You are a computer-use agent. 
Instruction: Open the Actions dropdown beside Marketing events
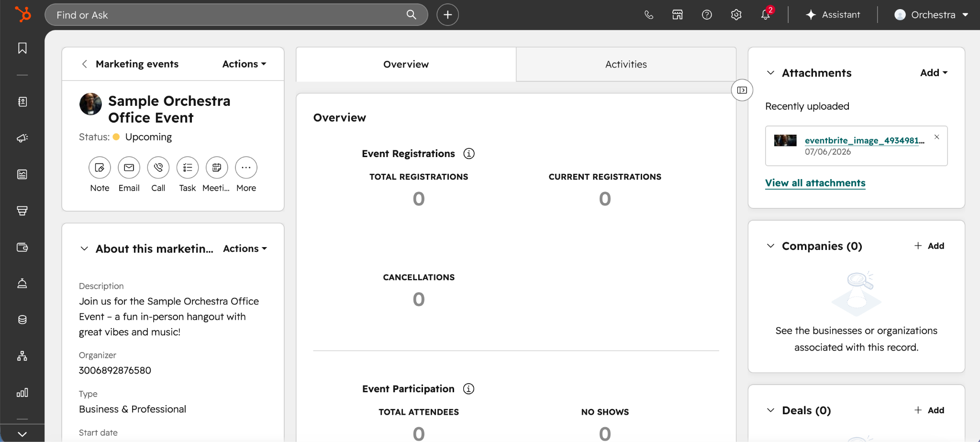245,64
